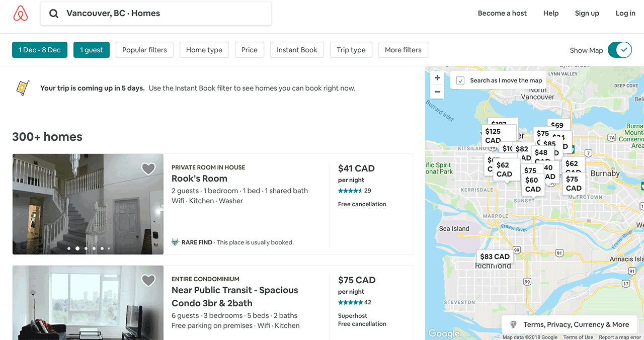Uncheck Search as I move the map
Viewport: 644px width, 340px height.
point(459,79)
